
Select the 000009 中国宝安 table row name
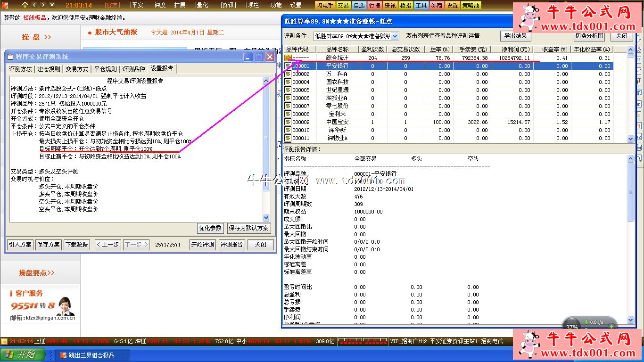pyautogui.click(x=338, y=122)
